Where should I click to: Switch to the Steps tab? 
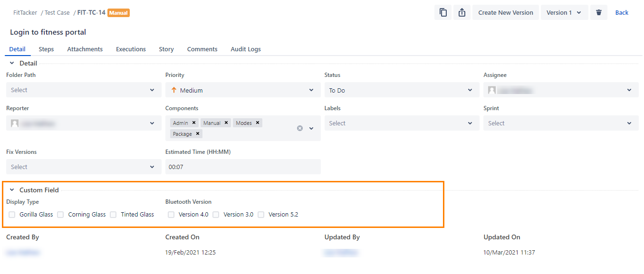point(46,49)
